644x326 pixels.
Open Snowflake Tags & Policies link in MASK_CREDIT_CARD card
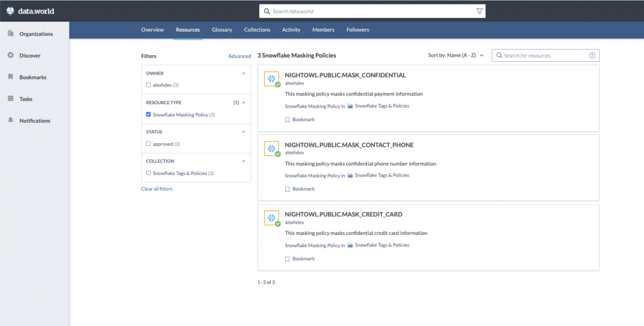tap(382, 246)
